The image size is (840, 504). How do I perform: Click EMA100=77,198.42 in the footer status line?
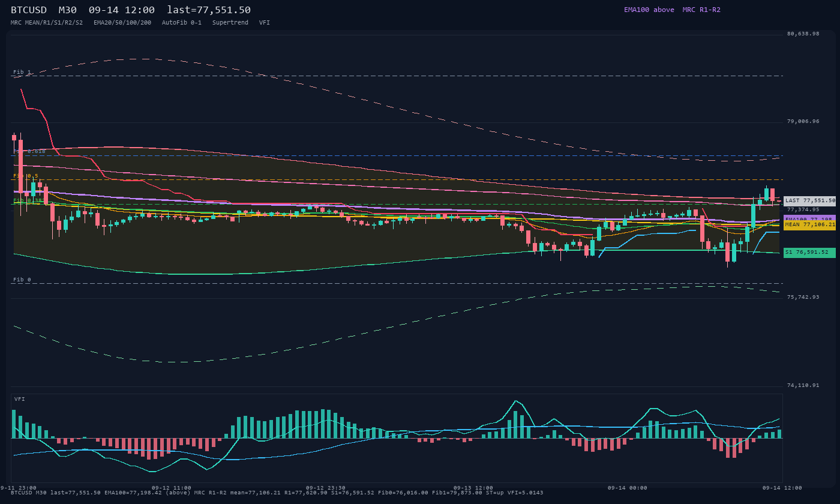pos(133,493)
